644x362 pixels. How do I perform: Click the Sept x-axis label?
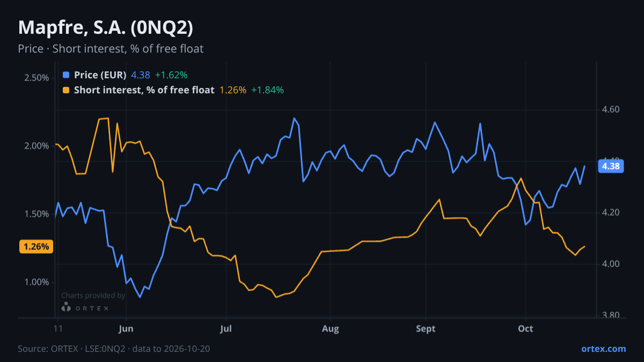[426, 329]
